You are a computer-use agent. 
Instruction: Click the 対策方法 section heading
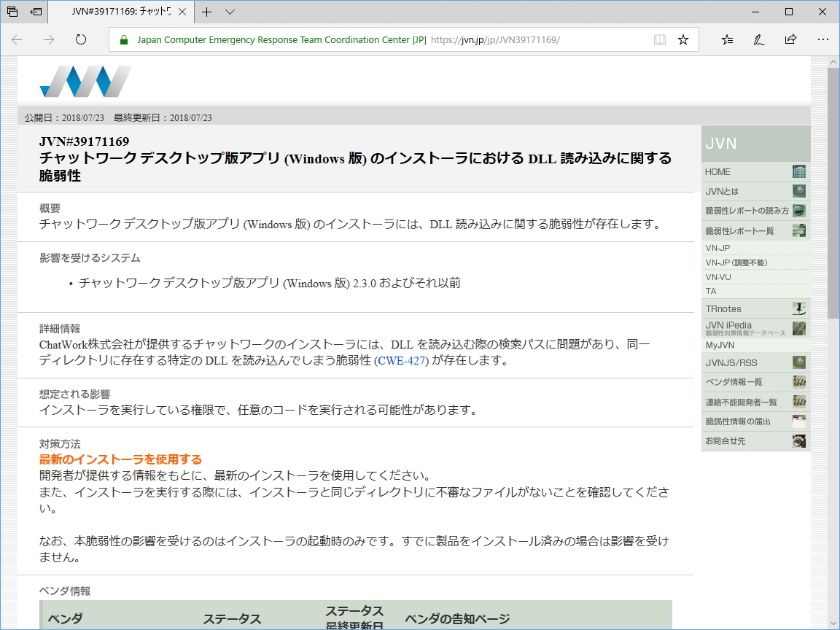tap(60, 444)
